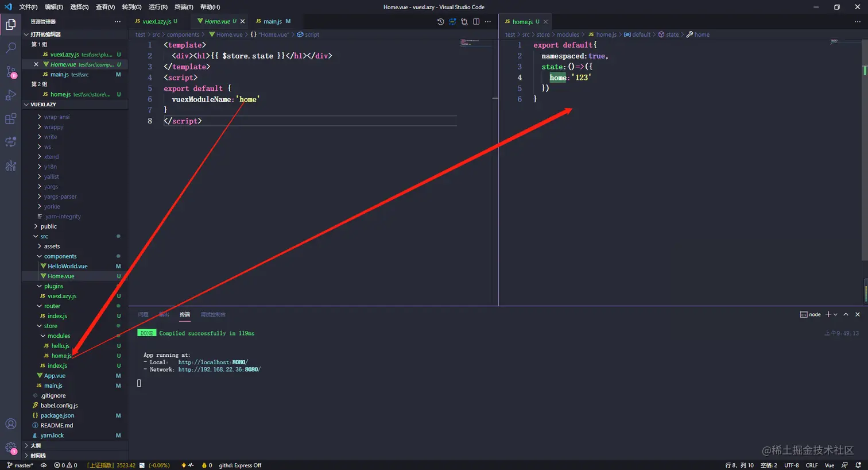Open the 编辑(E) menu
Viewport: 868px width, 470px height.
(x=54, y=7)
